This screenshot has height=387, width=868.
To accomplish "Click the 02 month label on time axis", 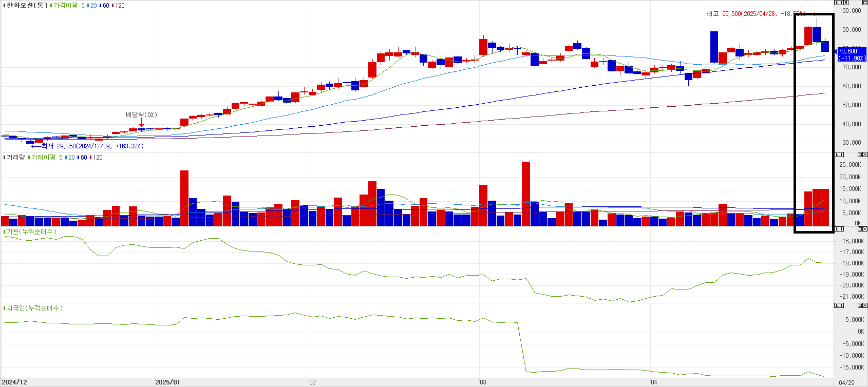I will [312, 382].
